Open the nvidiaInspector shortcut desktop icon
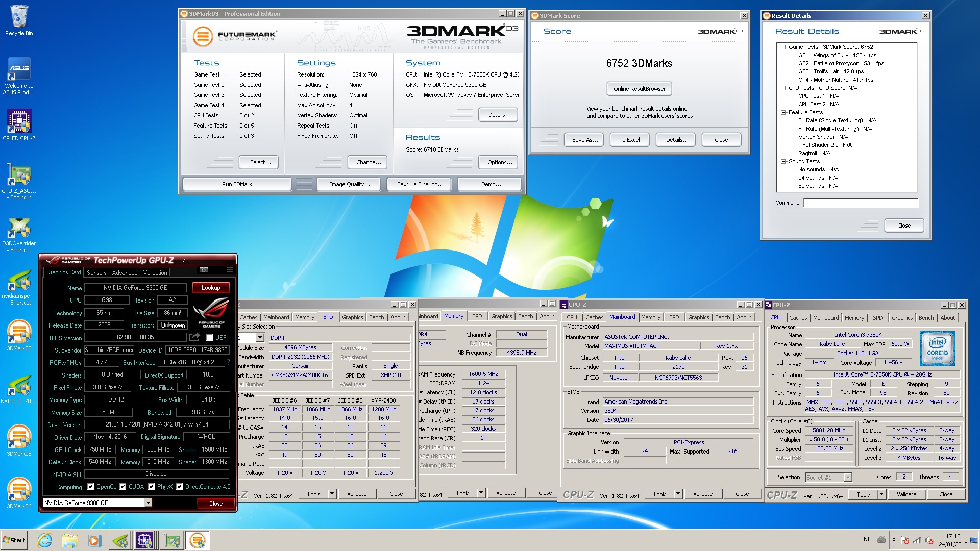 19,287
